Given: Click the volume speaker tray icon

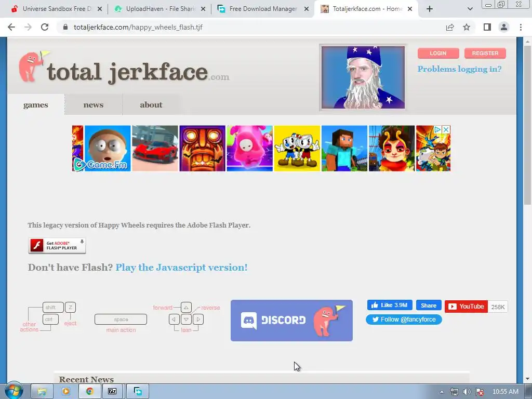Looking at the screenshot, I should coord(467,392).
